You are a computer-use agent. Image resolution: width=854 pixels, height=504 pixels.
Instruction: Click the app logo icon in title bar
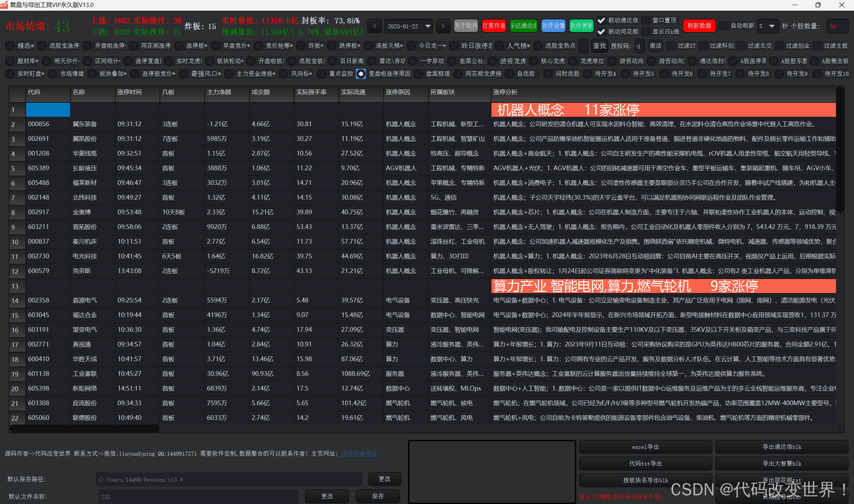tap(4, 5)
